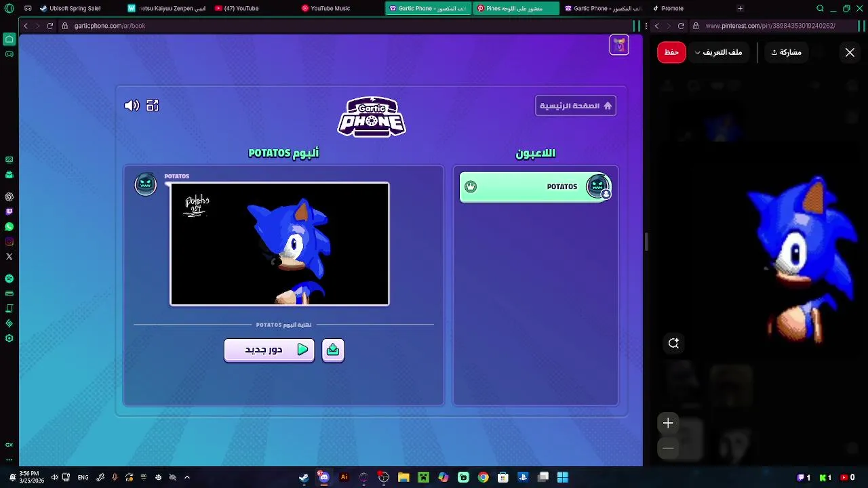This screenshot has width=868, height=488.
Task: Go back in the Gartic Phone pane
Action: pos(26,26)
